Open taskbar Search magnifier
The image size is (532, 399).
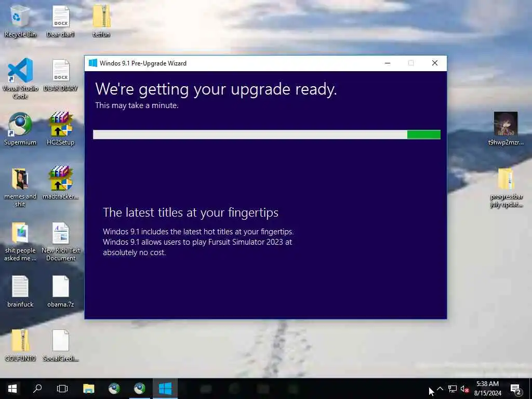[37, 389]
